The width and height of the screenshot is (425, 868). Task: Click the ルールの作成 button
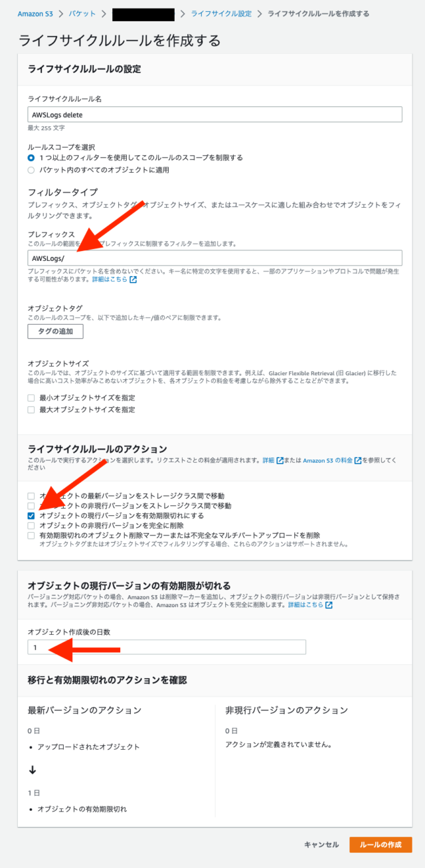(381, 845)
